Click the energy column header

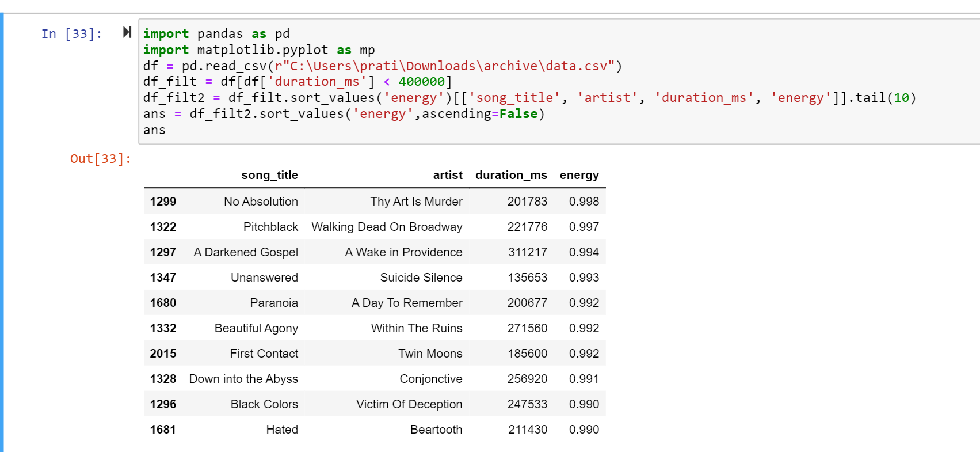[579, 175]
